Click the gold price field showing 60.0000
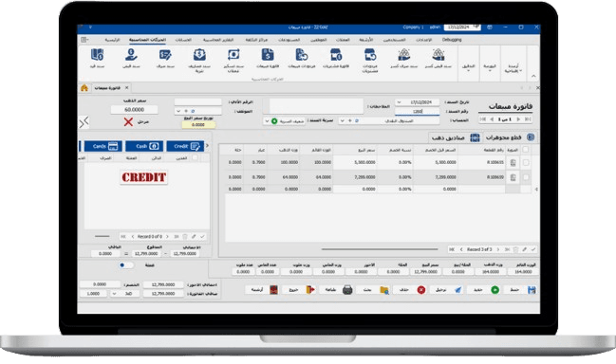616x364 pixels. (x=135, y=110)
